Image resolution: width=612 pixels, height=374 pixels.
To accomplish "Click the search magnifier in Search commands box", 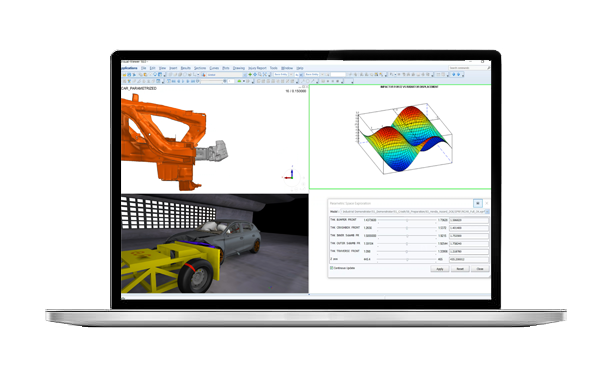I will [x=489, y=68].
